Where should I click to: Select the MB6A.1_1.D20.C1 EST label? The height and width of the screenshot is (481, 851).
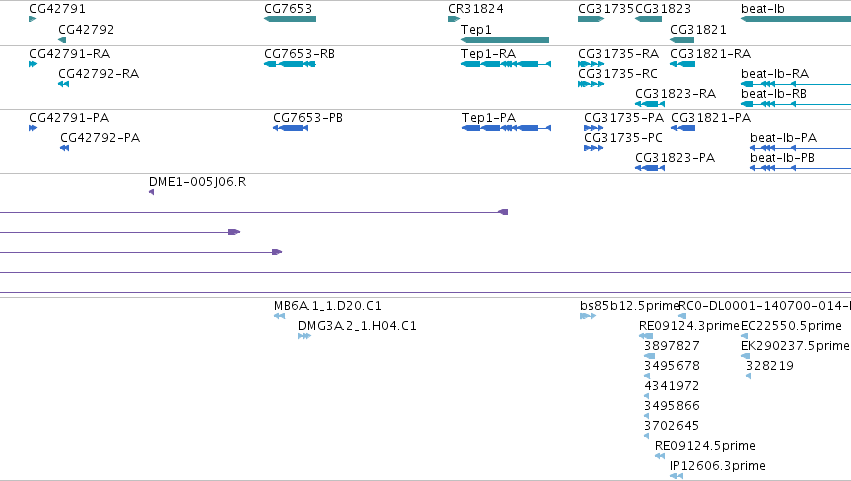coord(328,306)
